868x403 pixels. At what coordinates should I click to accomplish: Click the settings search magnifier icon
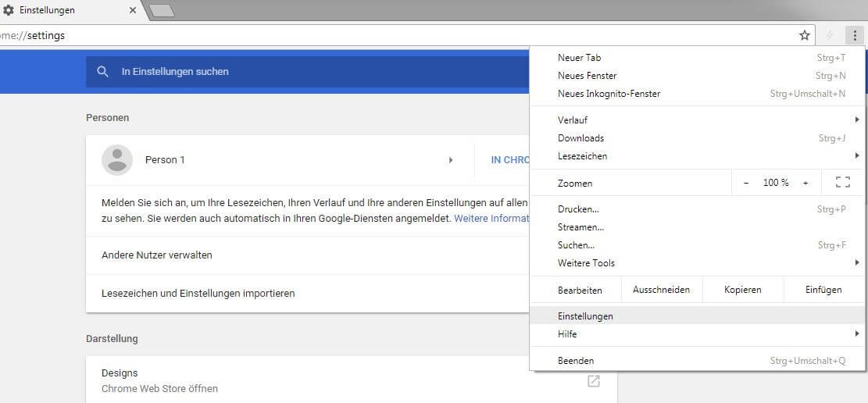click(102, 71)
